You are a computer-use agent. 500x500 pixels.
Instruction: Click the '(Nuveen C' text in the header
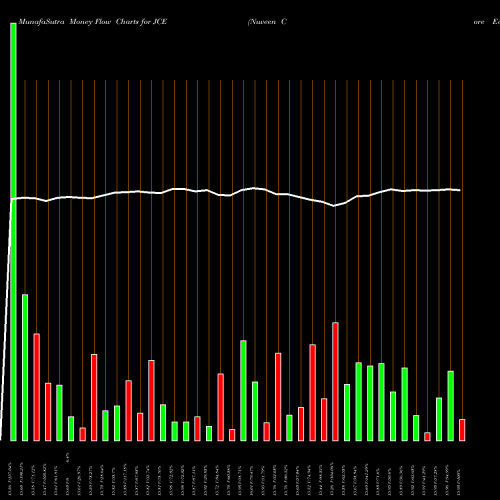pyautogui.click(x=267, y=22)
